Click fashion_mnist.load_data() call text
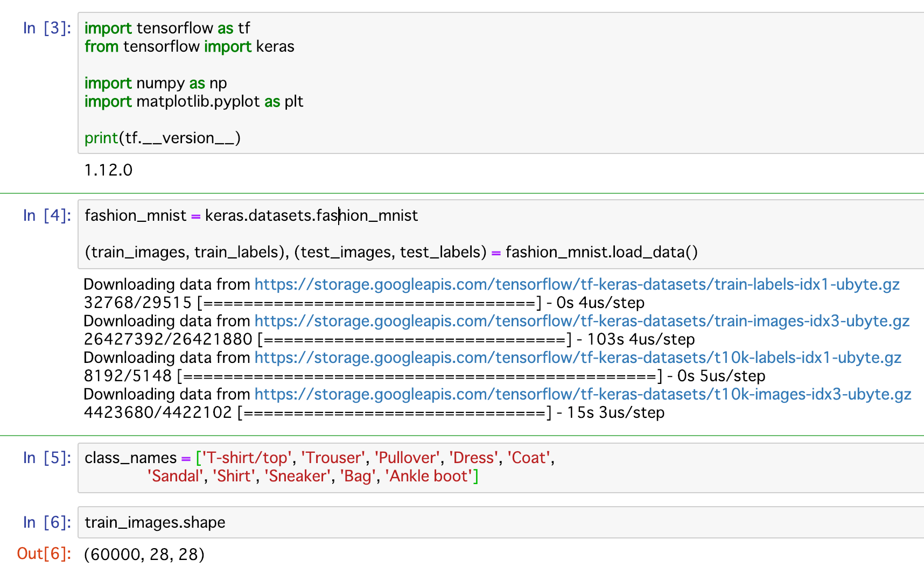The height and width of the screenshot is (574, 924). [601, 252]
